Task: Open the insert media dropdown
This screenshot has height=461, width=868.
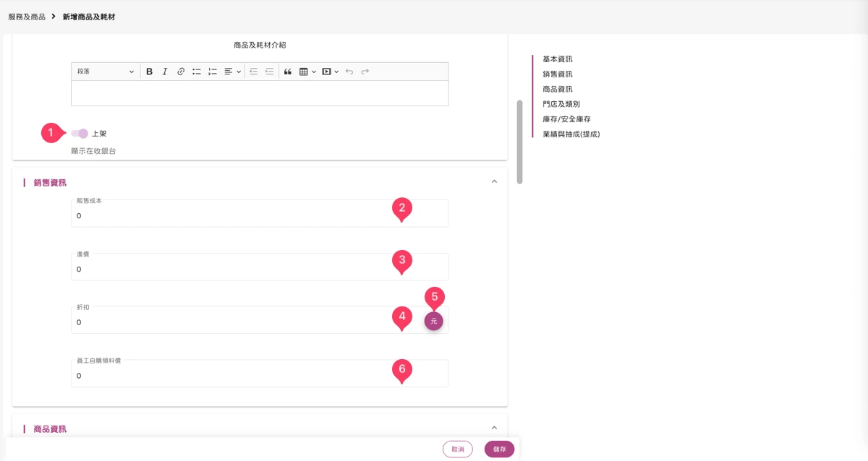Action: point(331,72)
